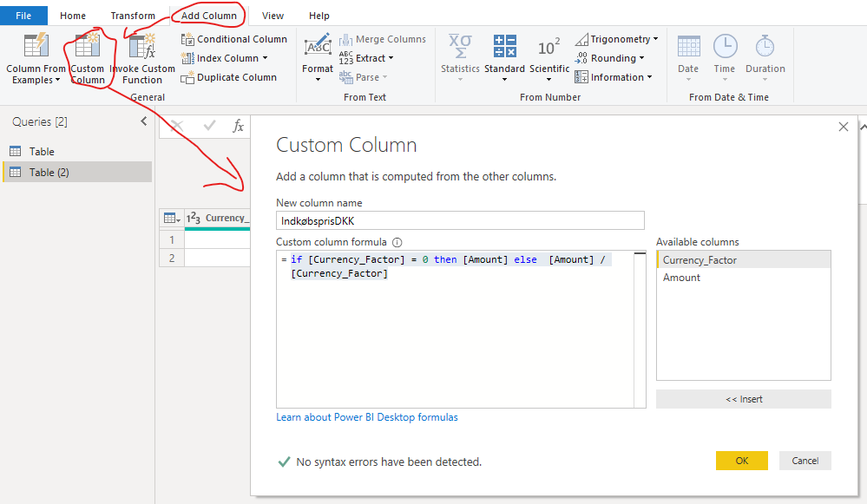Click the formula bar cancel X icon
The height and width of the screenshot is (504, 867).
pyautogui.click(x=177, y=126)
